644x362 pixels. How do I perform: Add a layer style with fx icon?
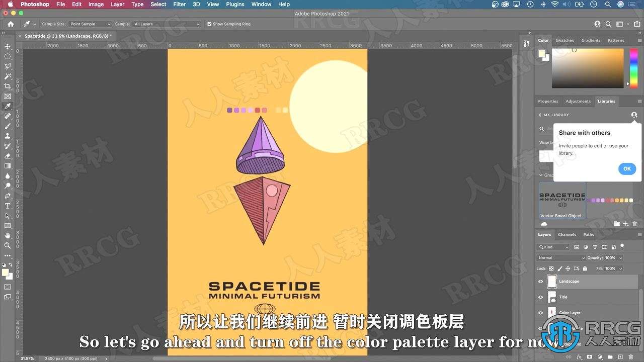coord(580,357)
